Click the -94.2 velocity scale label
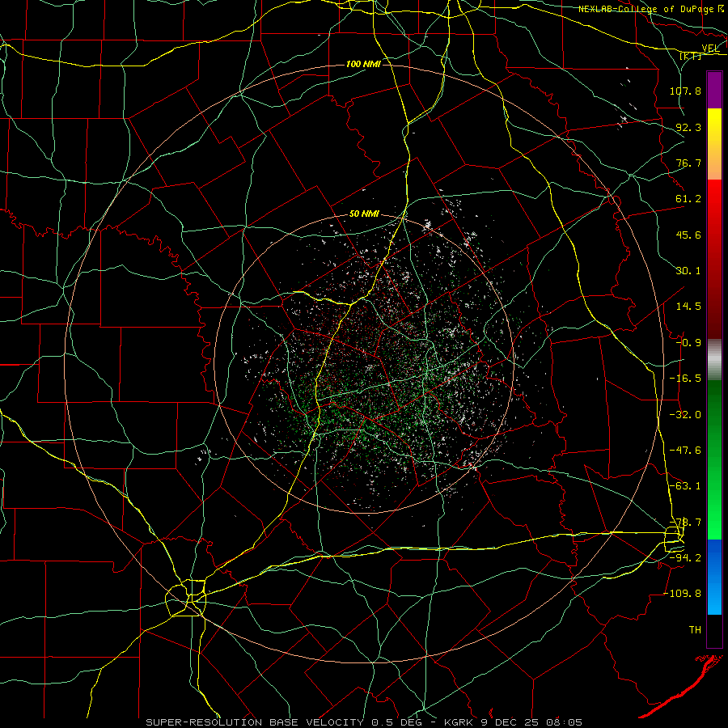 (685, 557)
